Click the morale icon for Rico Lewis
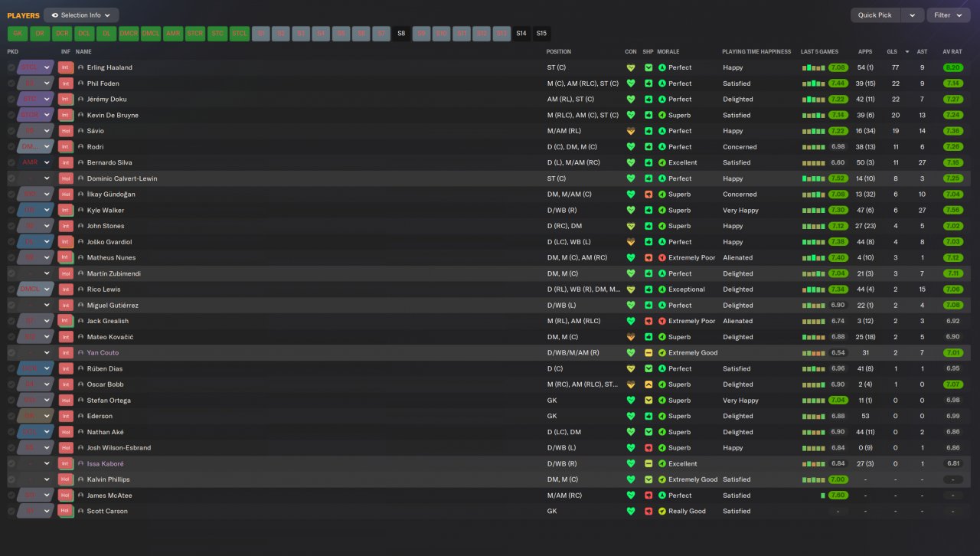 [x=662, y=289]
